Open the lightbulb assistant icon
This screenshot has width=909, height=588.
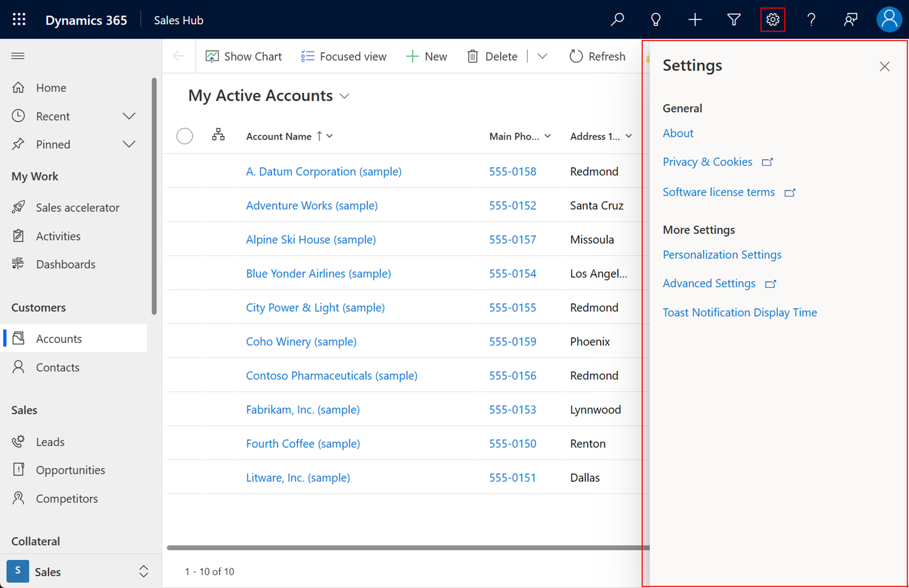click(656, 19)
